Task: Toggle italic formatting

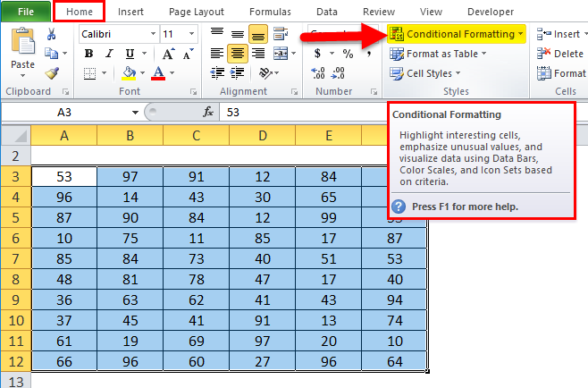Action: 109,54
